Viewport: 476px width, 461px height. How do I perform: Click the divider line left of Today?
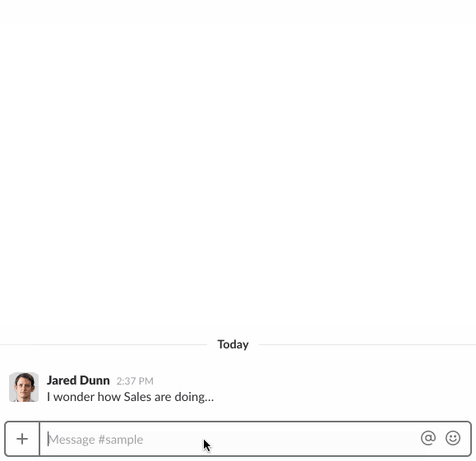point(104,345)
